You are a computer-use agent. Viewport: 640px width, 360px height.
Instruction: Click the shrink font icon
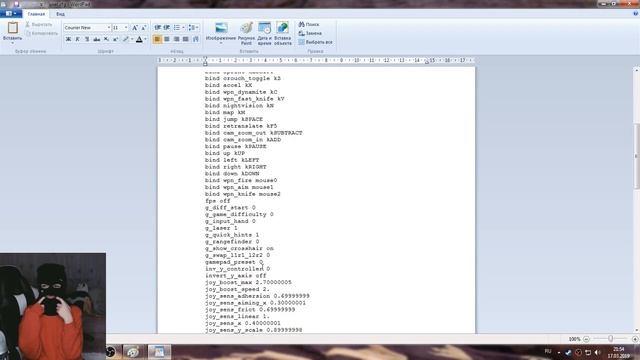[x=143, y=27]
